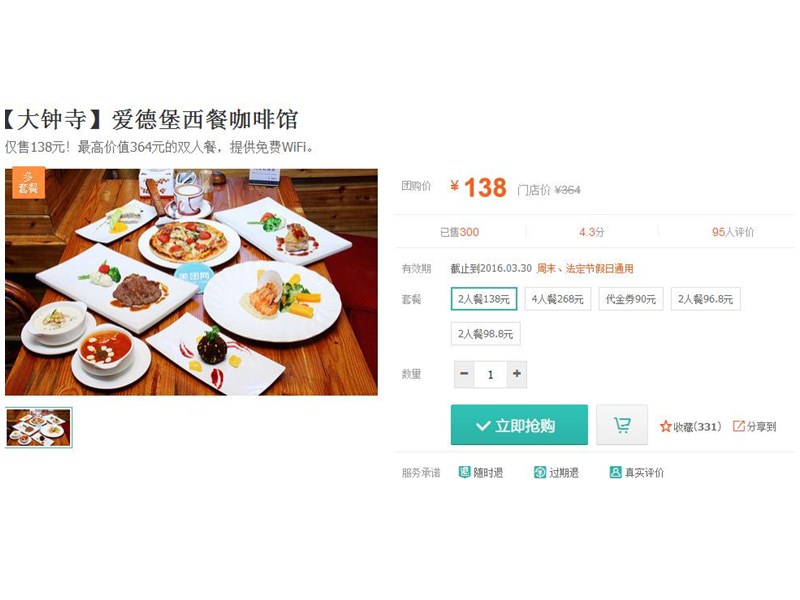Click the quantity input field
Viewport: 800px width, 600px height.
click(490, 374)
